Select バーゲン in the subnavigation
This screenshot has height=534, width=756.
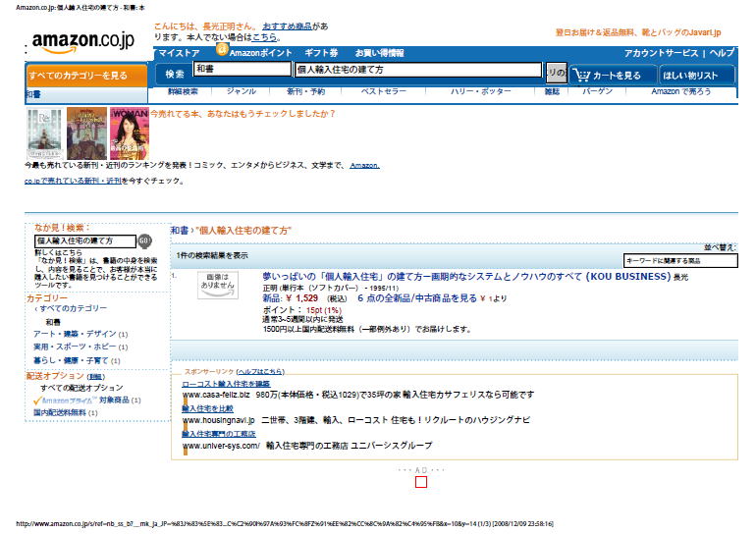(x=597, y=91)
